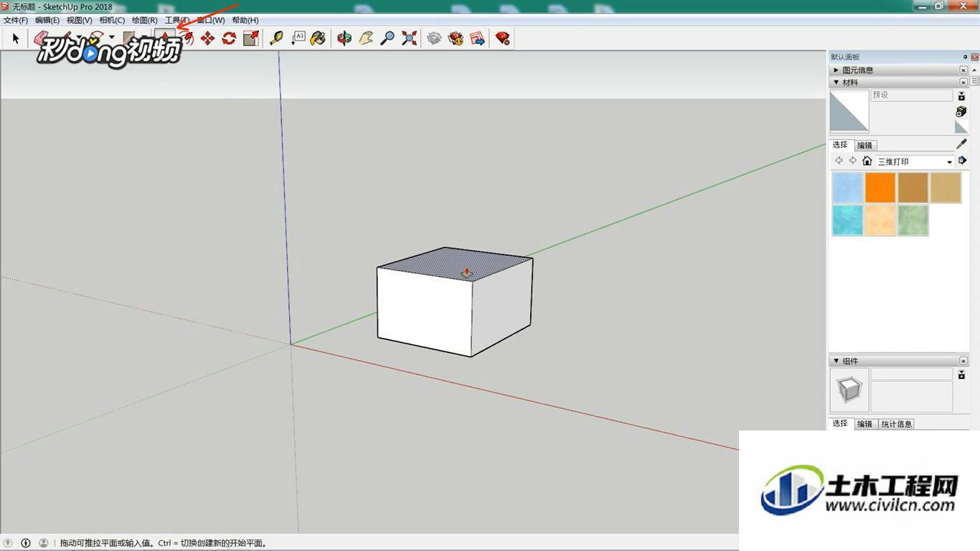Click the large current material preview
This screenshot has width=980, height=551.
(x=849, y=111)
